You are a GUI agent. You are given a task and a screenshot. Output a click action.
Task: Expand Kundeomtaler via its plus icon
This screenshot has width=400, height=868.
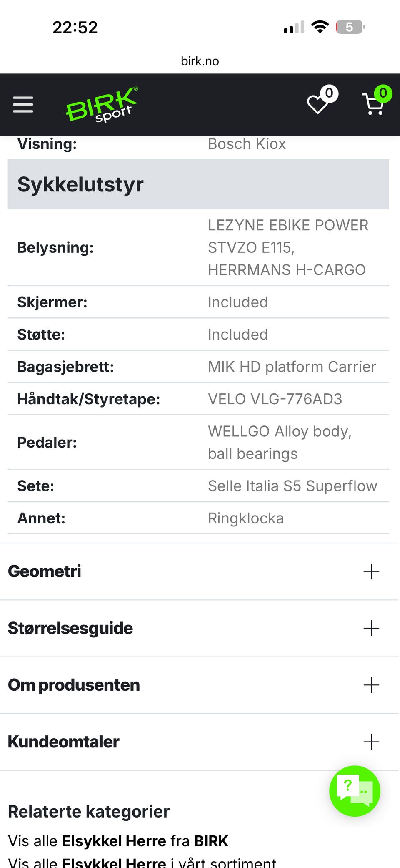[x=371, y=742]
